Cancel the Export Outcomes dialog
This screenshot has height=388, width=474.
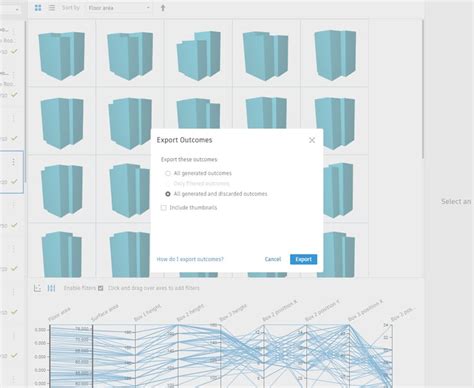(x=273, y=259)
